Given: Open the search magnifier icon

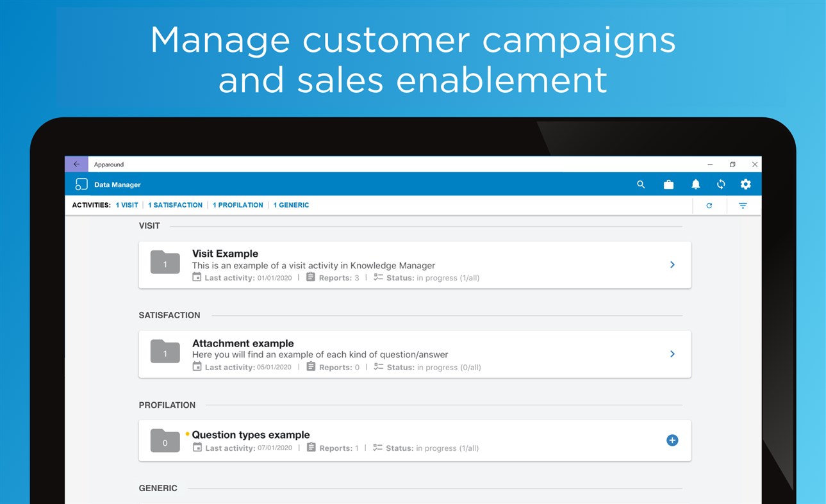Looking at the screenshot, I should 641,184.
